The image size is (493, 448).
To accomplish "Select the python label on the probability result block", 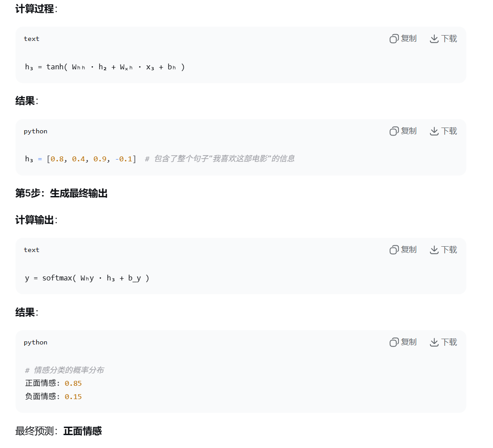I will pos(35,342).
